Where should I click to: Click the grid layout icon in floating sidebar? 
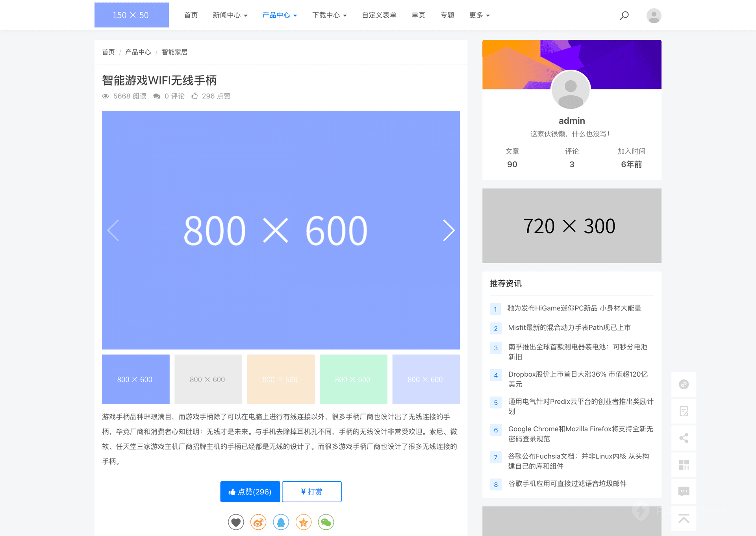[x=684, y=465]
